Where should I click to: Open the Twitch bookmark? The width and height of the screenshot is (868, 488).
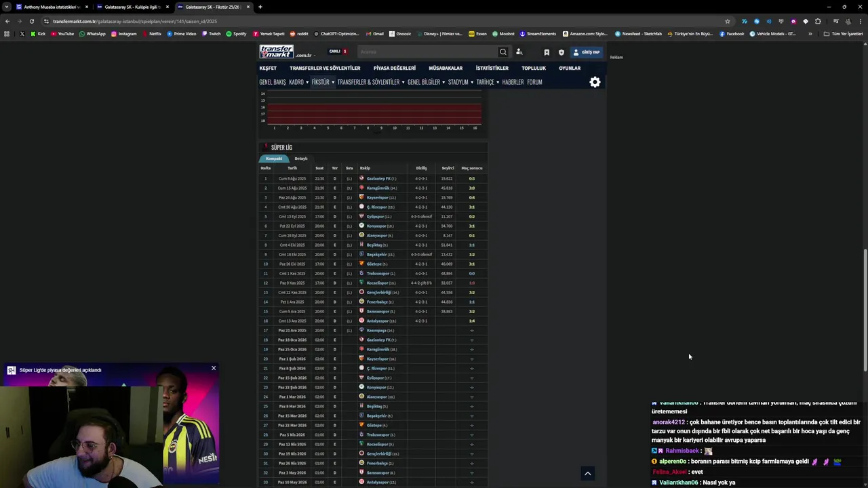pos(211,33)
